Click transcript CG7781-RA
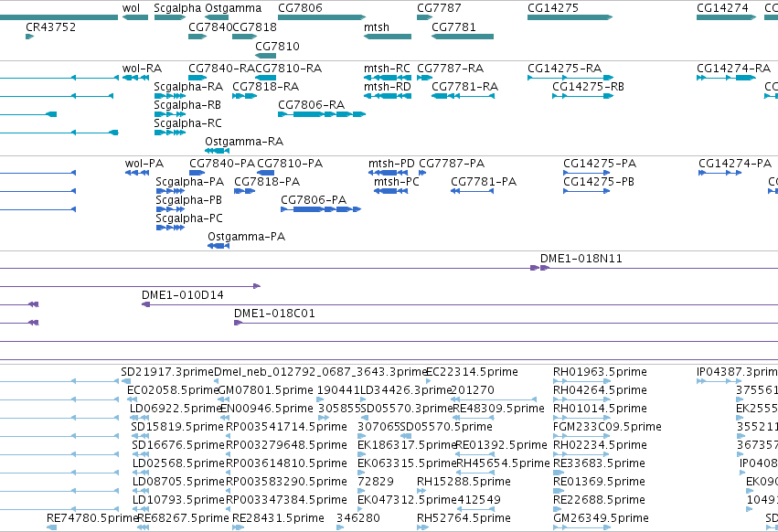This screenshot has width=778, height=532. 463,96
